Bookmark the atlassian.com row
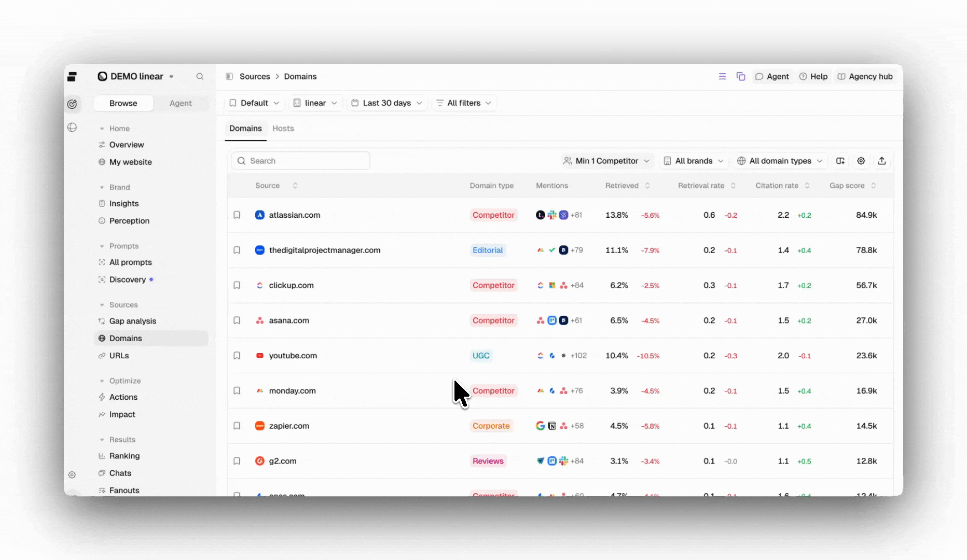Viewport: 967px width, 560px height. tap(237, 215)
